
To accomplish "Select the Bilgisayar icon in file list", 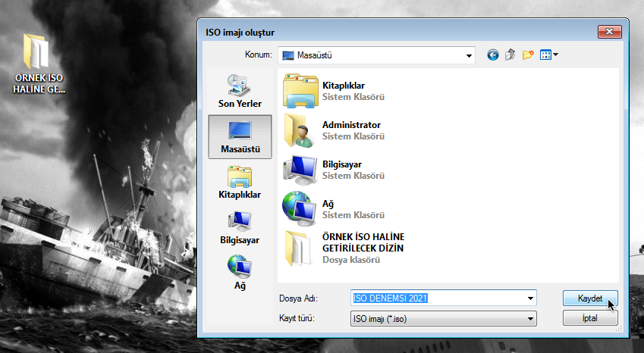I will (300, 170).
